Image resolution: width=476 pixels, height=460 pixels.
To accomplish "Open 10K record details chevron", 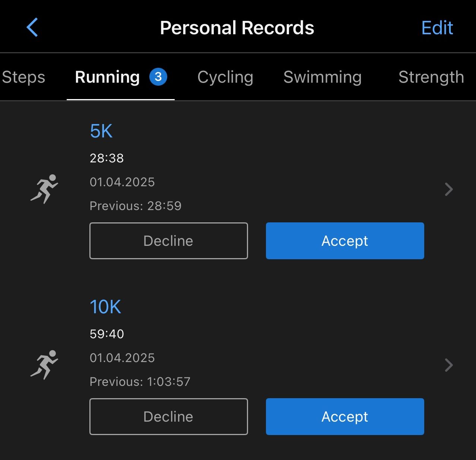I will pos(448,365).
